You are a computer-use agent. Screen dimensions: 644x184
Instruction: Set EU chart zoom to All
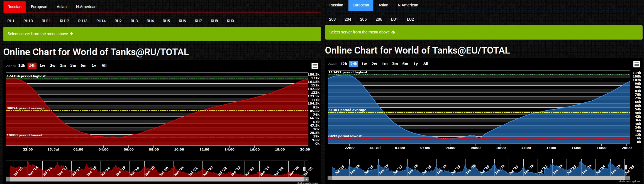(x=426, y=64)
